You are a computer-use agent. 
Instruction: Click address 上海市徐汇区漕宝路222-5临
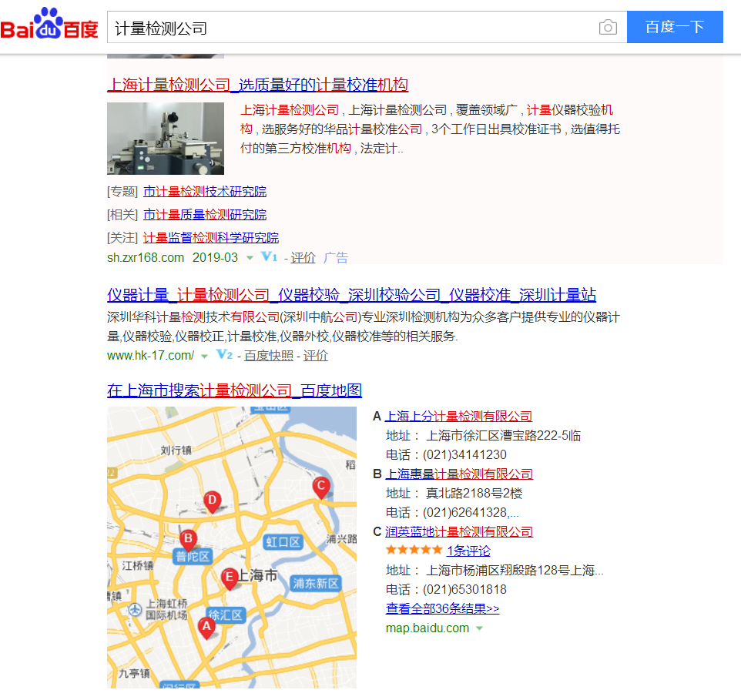tap(503, 435)
